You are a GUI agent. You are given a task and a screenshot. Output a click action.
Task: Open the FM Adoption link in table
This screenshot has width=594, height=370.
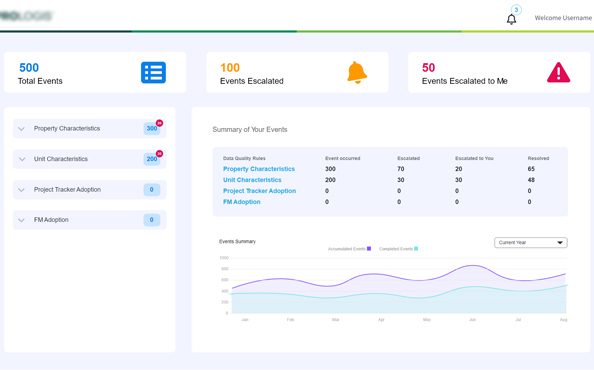coord(241,202)
